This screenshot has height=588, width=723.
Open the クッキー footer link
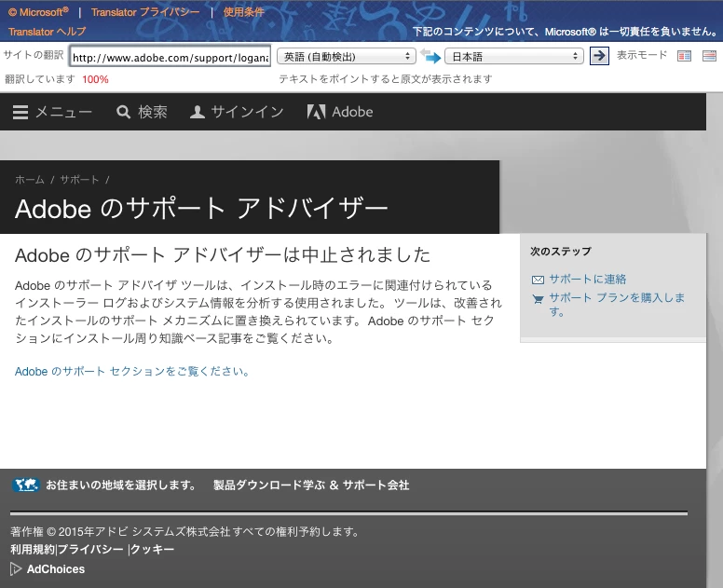tap(153, 549)
